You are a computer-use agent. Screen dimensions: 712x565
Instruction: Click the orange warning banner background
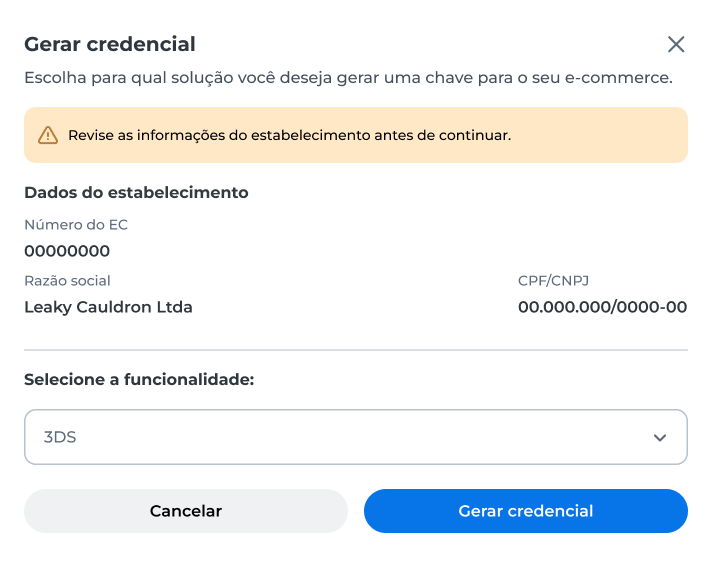(356, 135)
